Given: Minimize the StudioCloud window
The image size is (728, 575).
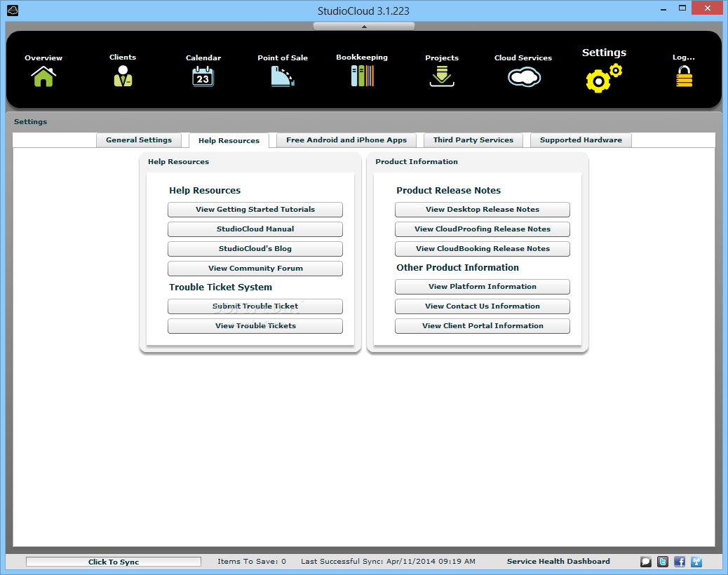Looking at the screenshot, I should click(663, 8).
